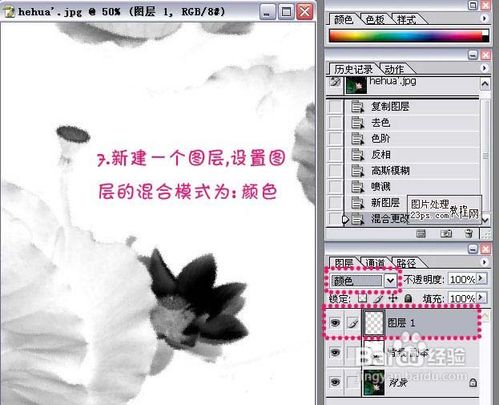The width and height of the screenshot is (499, 405).
Task: Toggle eye icon of the 背景 副本 layer
Action: (x=335, y=352)
